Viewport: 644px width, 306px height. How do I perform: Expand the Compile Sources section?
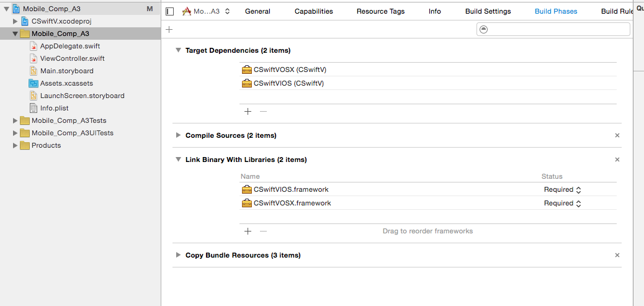pos(178,135)
